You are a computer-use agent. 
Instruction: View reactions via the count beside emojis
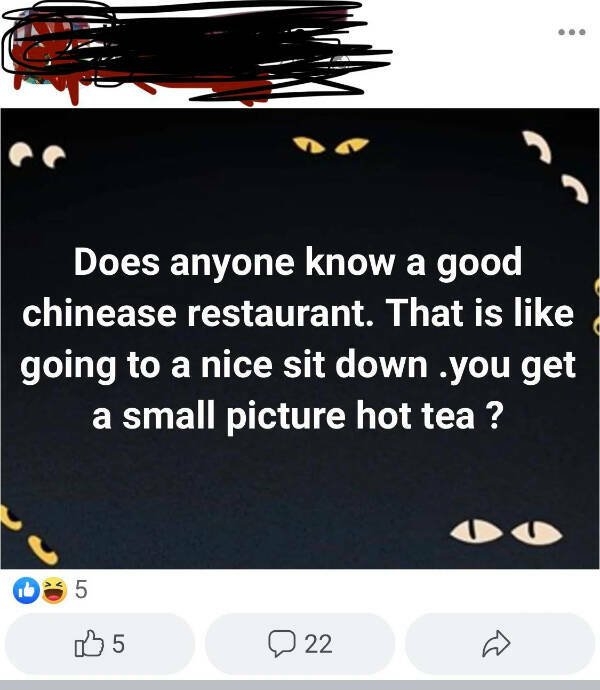click(81, 589)
